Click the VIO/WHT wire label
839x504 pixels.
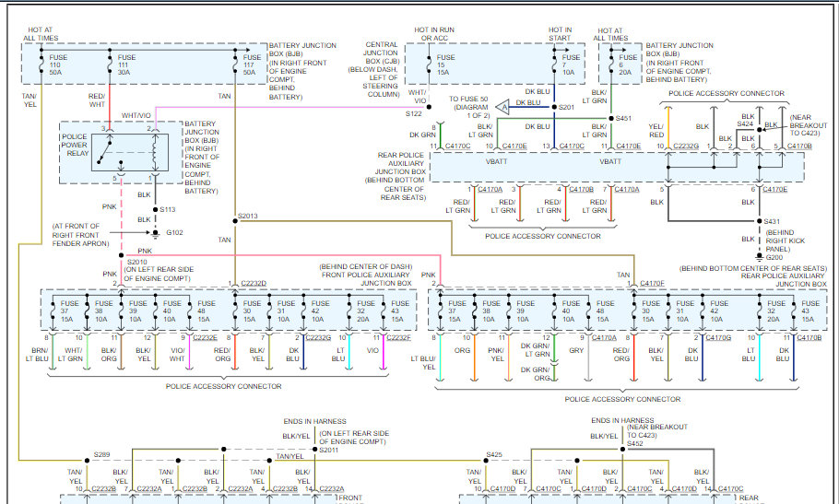click(x=177, y=355)
